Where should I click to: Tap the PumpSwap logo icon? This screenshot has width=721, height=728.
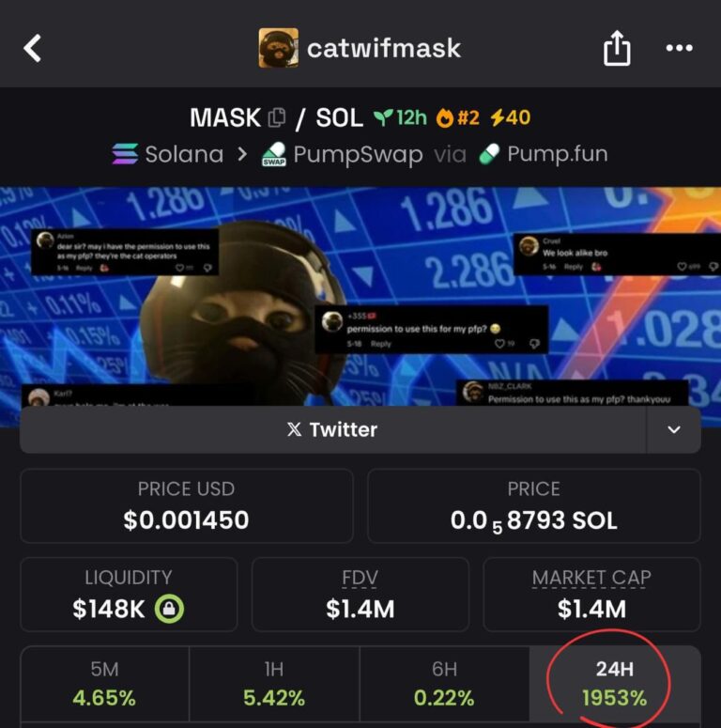pos(274,154)
